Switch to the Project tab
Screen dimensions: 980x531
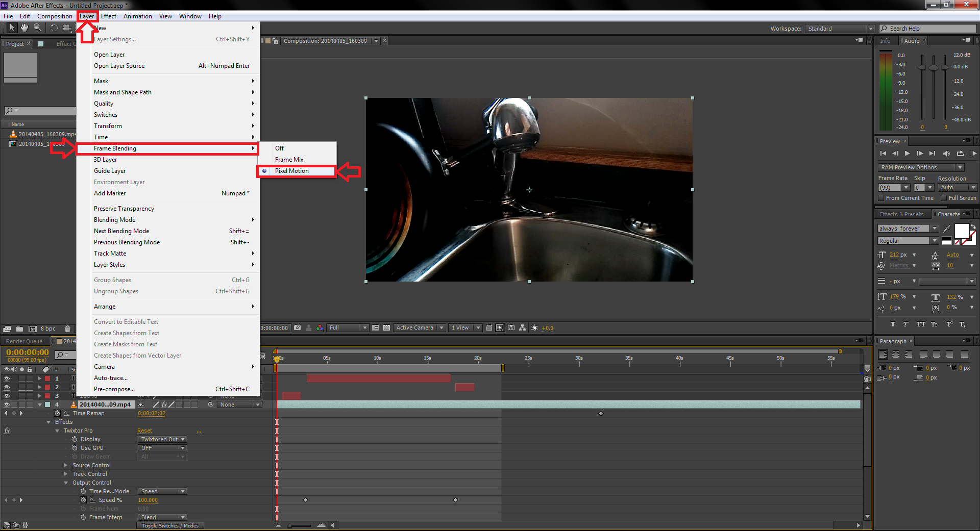(x=14, y=43)
